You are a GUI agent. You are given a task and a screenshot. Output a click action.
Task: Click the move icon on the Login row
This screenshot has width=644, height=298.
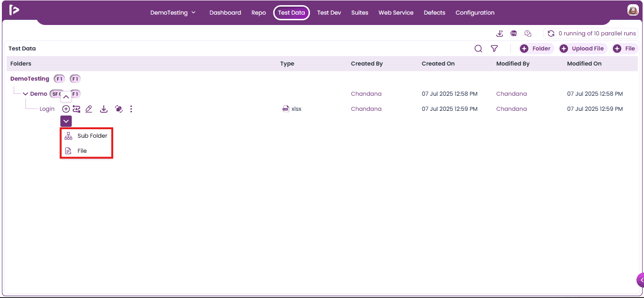tap(76, 109)
